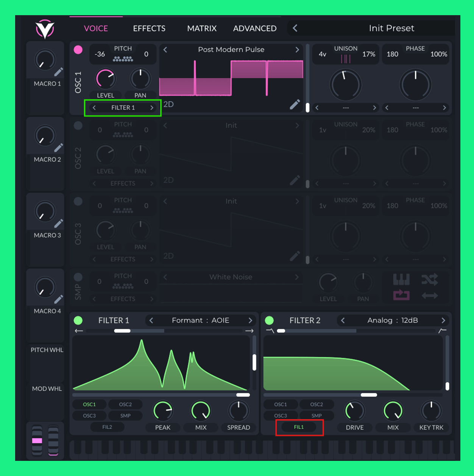
Task: Select next Filter 2 type after Analog 12dB
Action: point(443,320)
